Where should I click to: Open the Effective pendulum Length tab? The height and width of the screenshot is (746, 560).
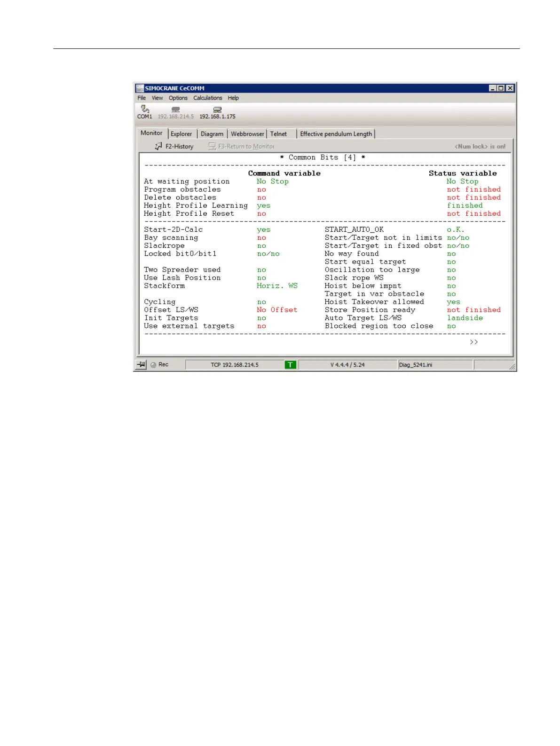(x=336, y=134)
